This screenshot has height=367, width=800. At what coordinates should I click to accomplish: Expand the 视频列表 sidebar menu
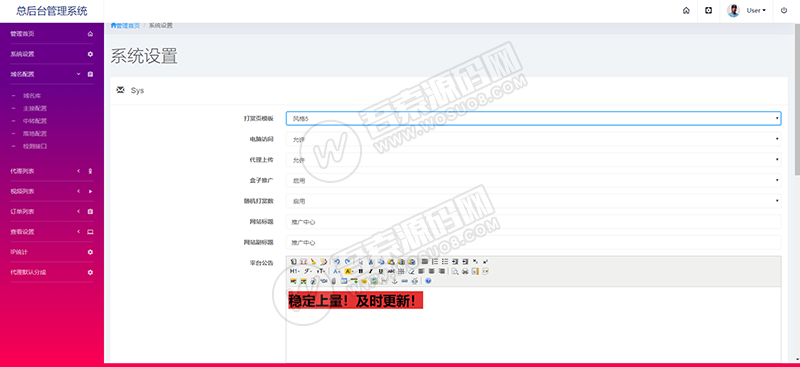[x=52, y=191]
